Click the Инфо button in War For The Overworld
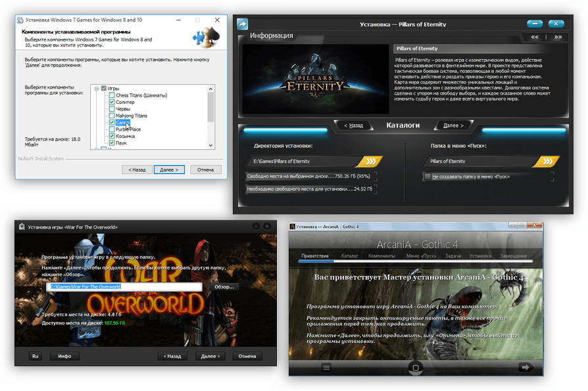Screen dimensions: 588x391 (x=64, y=356)
